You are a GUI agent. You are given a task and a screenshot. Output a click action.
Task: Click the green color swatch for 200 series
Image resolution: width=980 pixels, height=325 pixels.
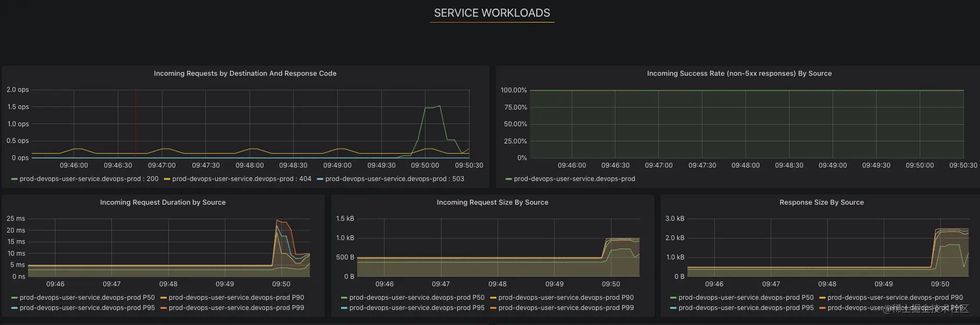[15, 179]
